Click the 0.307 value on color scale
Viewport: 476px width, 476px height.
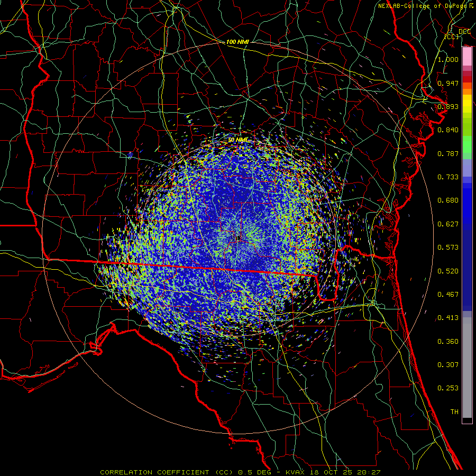pyautogui.click(x=448, y=365)
